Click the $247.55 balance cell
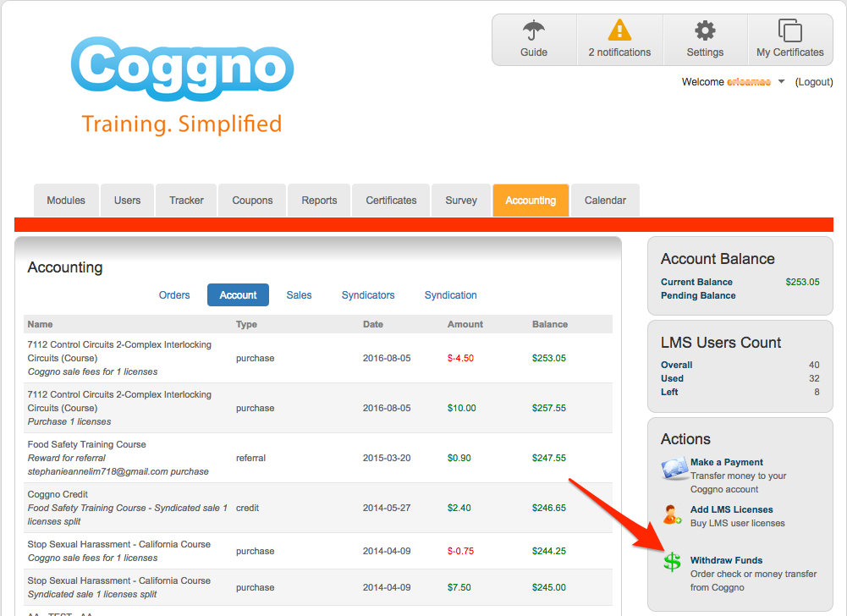Screen dimensions: 847x616 point(549,459)
